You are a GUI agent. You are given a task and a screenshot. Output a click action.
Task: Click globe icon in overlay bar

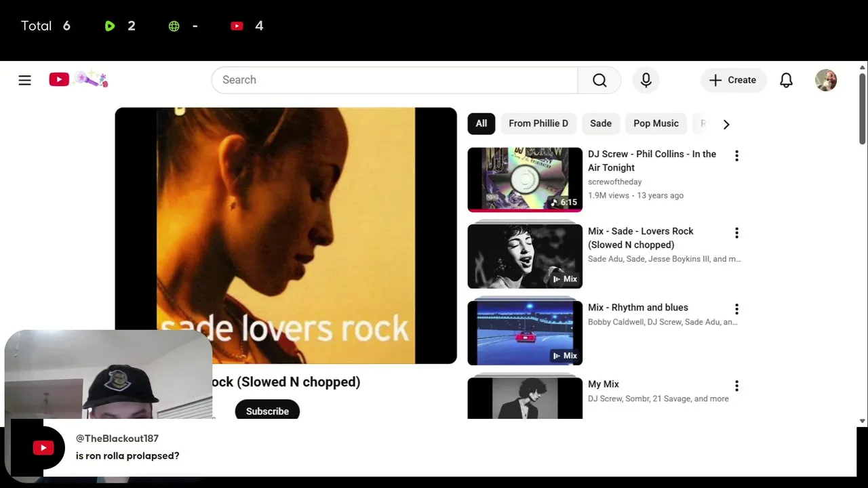click(x=174, y=26)
